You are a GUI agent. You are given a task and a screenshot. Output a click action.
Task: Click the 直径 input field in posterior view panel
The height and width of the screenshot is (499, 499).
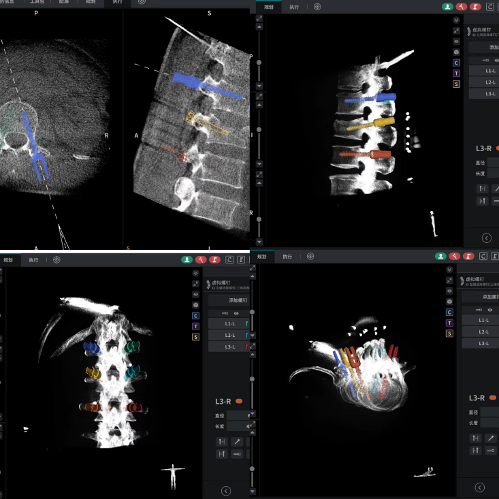(238, 416)
